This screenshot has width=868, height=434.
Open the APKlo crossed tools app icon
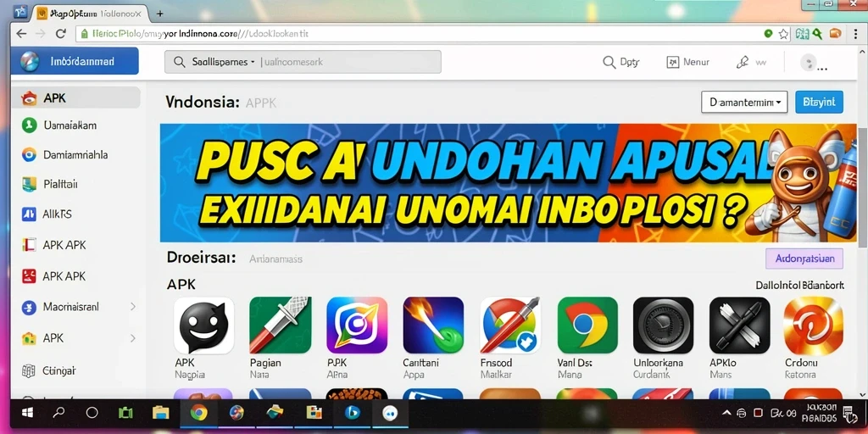click(739, 325)
